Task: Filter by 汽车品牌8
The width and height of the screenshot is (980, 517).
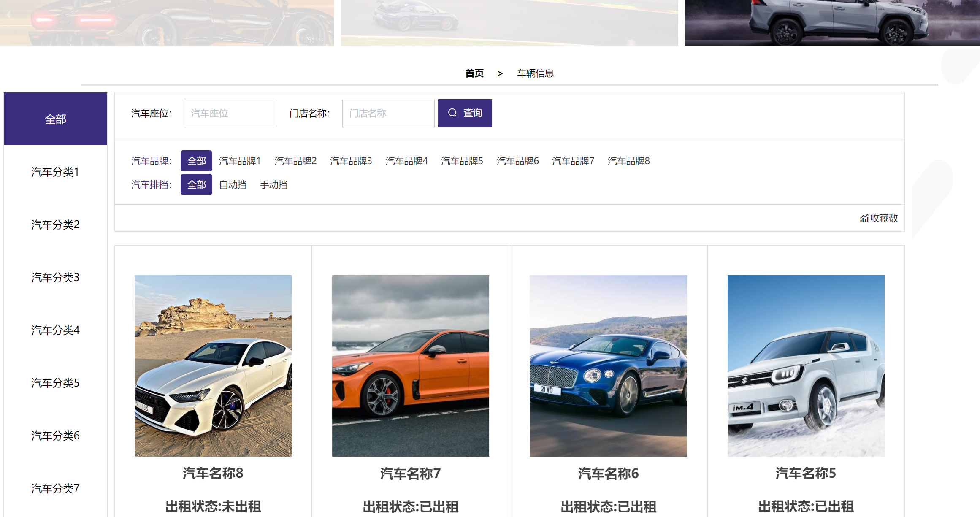Action: coord(628,161)
